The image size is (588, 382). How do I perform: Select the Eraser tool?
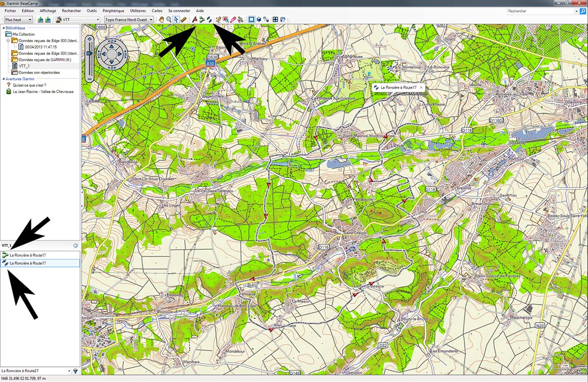point(233,20)
